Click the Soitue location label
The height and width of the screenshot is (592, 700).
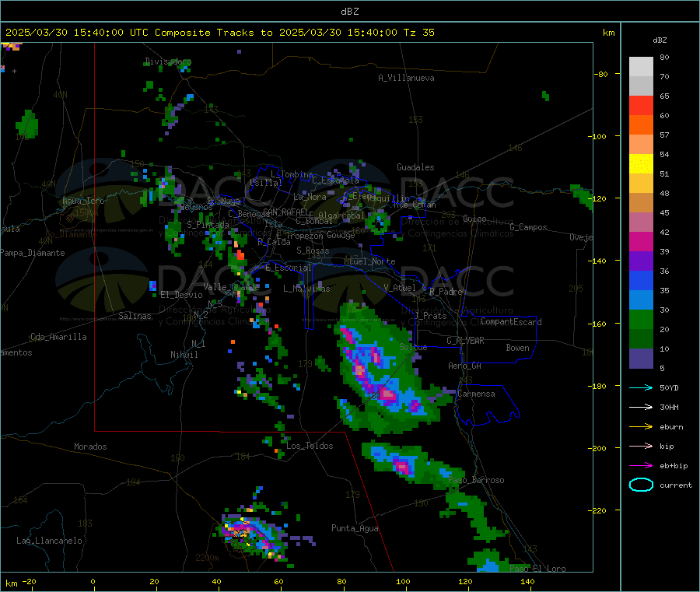coord(413,347)
